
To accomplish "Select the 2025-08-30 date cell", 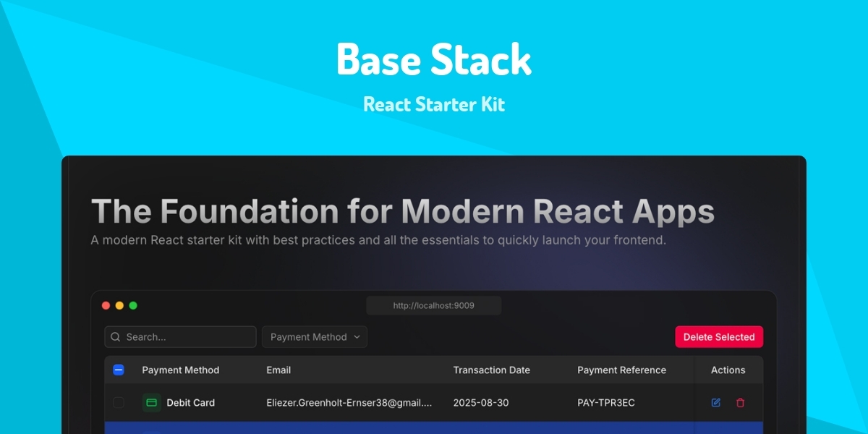I will [481, 403].
